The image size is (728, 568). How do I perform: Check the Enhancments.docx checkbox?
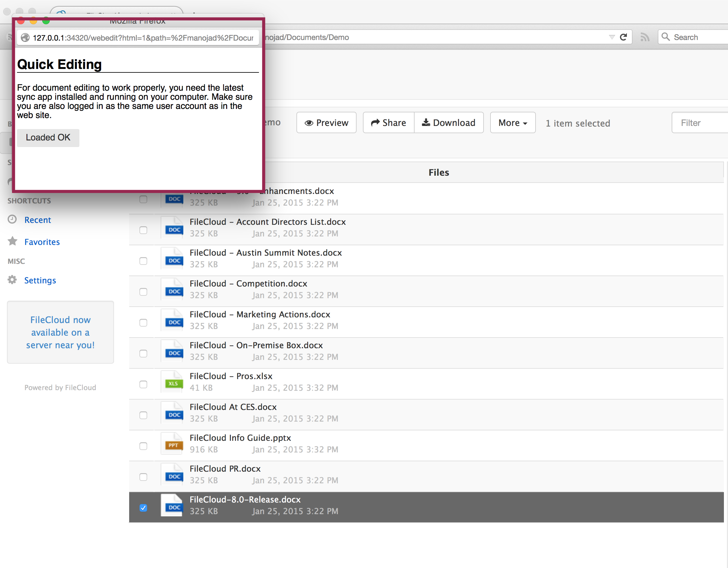coord(143,199)
